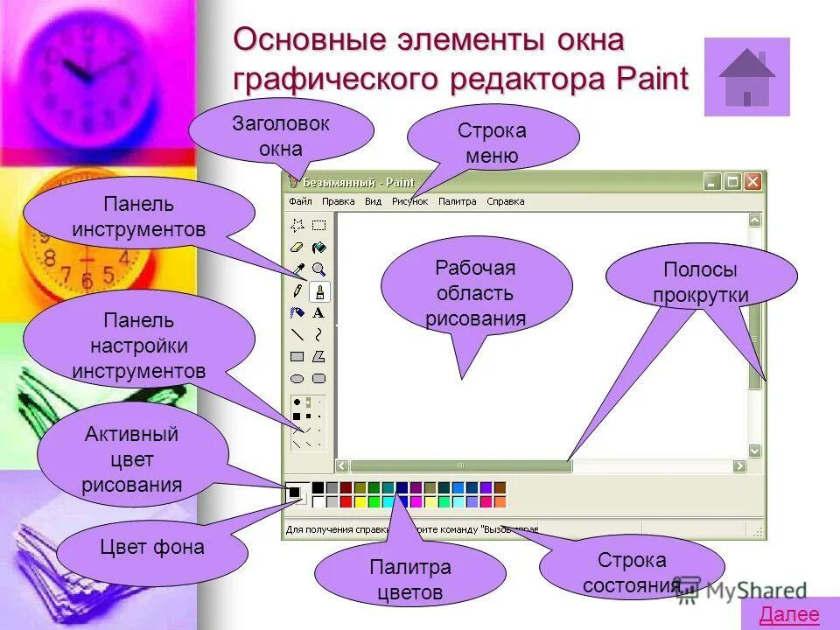The width and height of the screenshot is (840, 630).
Task: Pick the dark red palette swatch
Action: pyautogui.click(x=346, y=487)
